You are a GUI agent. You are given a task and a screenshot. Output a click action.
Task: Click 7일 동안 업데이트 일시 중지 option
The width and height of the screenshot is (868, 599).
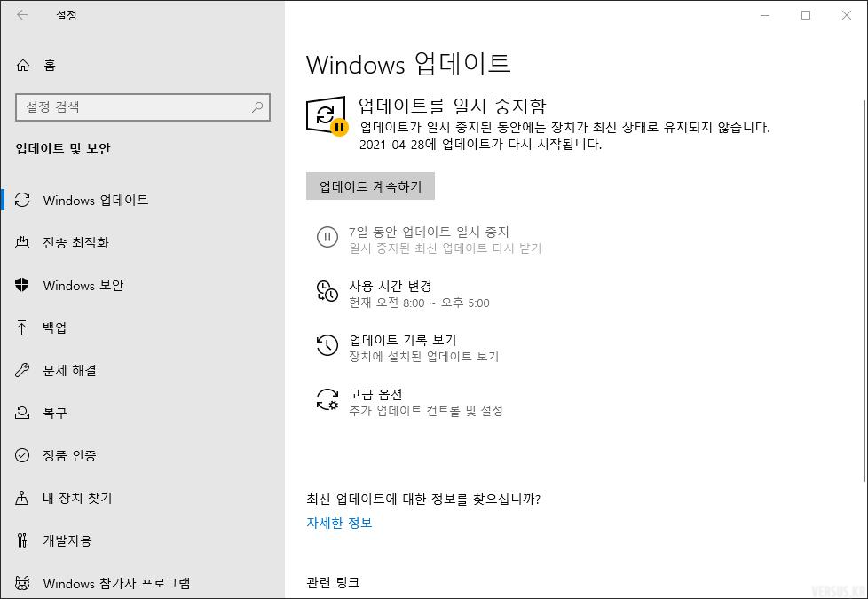(x=429, y=232)
